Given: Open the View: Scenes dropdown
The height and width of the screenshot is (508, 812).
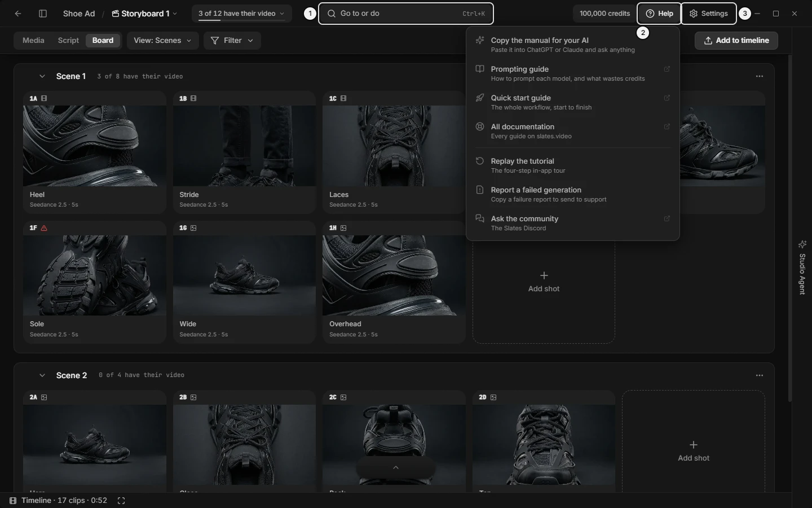Looking at the screenshot, I should pos(162,41).
